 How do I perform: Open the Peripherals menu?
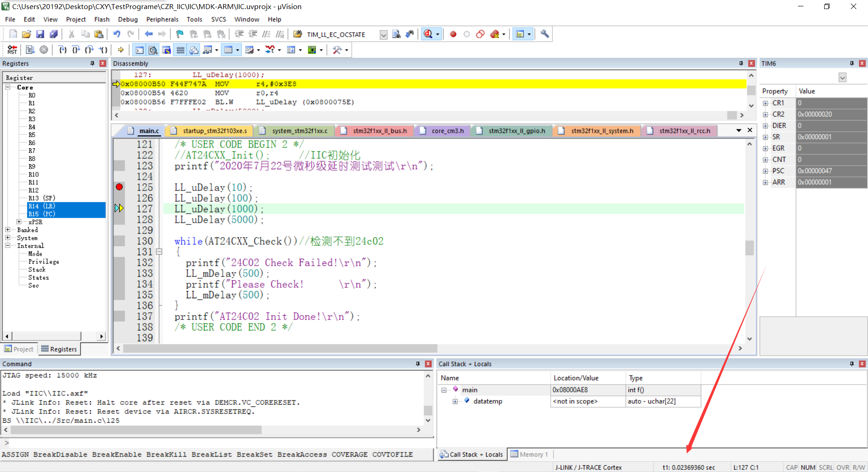tap(162, 19)
